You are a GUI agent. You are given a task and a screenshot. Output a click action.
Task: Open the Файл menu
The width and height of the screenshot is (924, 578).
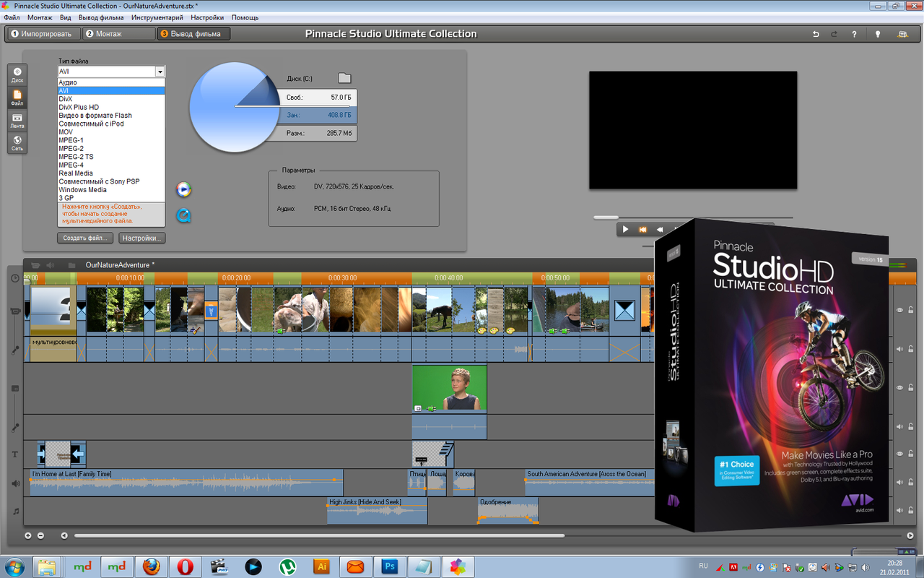tap(12, 17)
